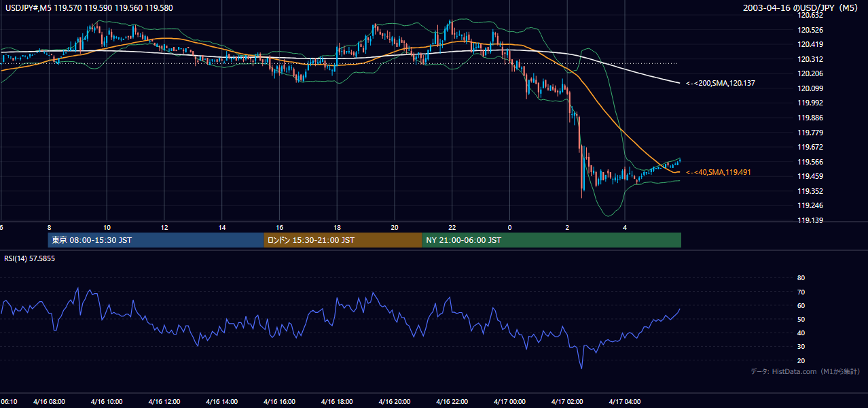Click RSI axis level 20
The height and width of the screenshot is (408, 868).
(801, 360)
